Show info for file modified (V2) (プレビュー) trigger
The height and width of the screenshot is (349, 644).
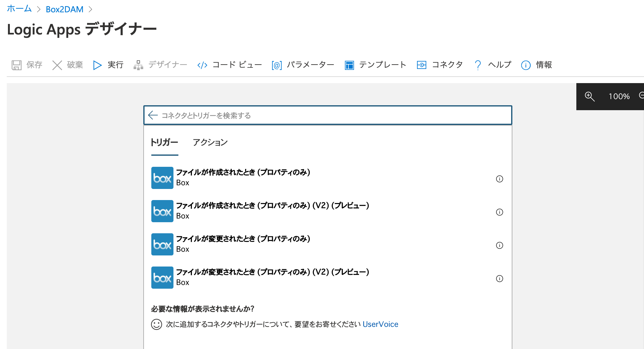click(500, 279)
